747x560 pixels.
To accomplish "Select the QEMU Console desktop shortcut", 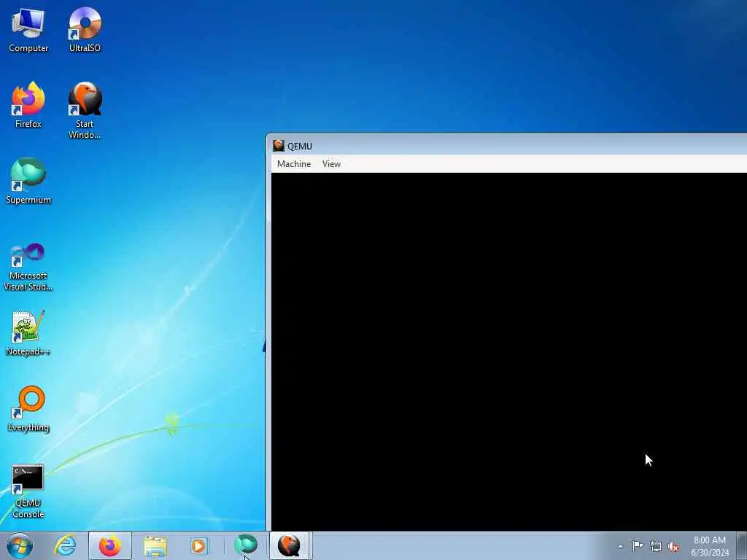I will tap(28, 491).
